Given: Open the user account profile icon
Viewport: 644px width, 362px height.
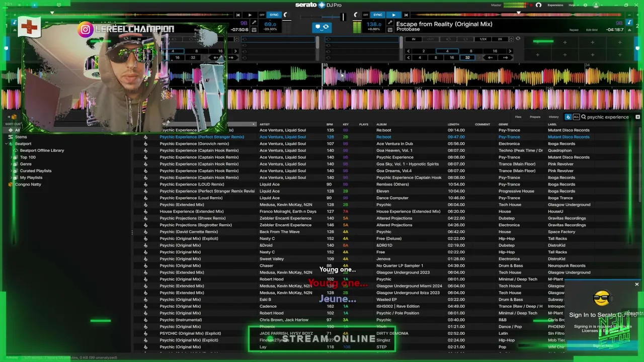Looking at the screenshot, I should 597,5.
